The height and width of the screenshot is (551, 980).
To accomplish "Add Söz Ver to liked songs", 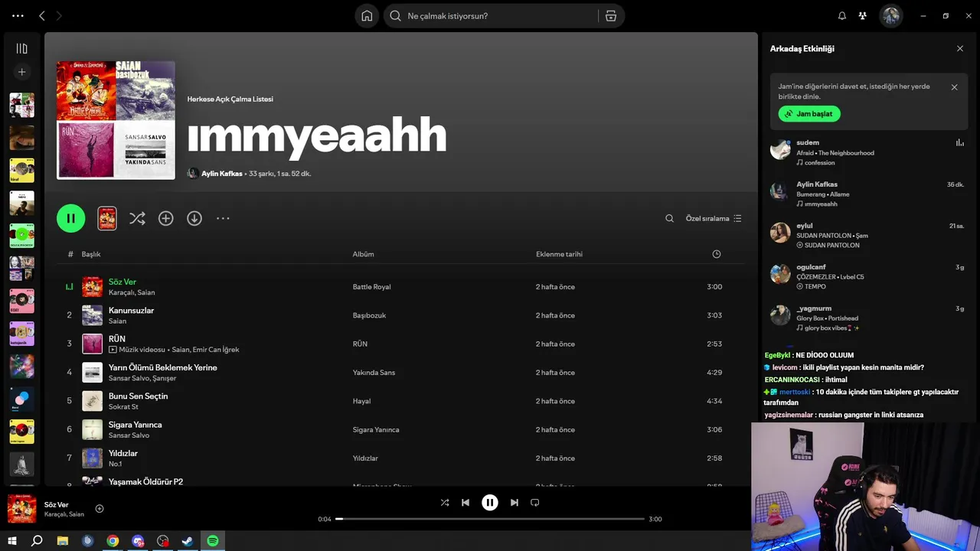I will pos(100,509).
